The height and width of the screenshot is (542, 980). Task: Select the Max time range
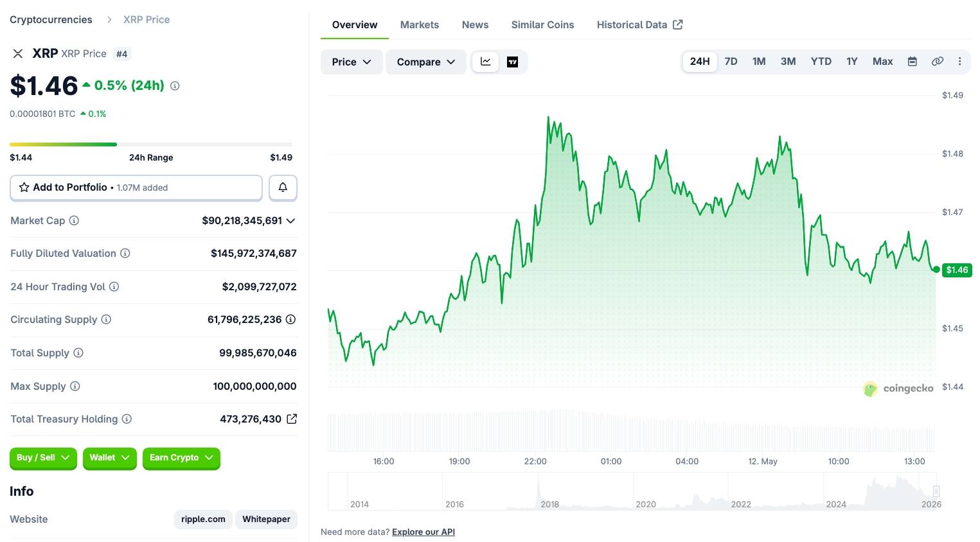(x=882, y=62)
